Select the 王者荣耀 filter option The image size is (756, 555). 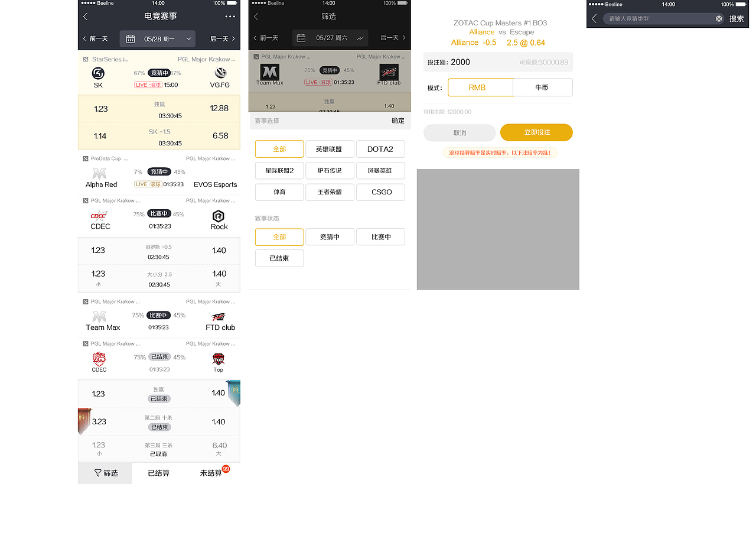(x=330, y=192)
